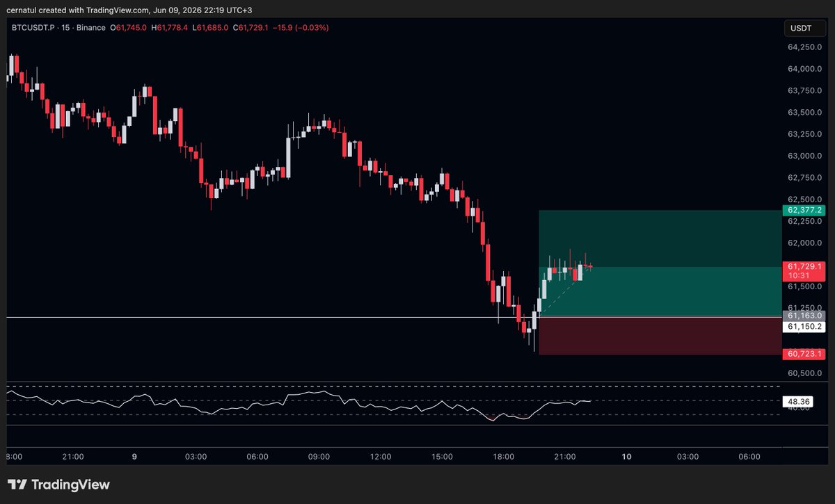Click the BTCUSDT.P symbol title
This screenshot has height=504, width=835.
coord(33,28)
